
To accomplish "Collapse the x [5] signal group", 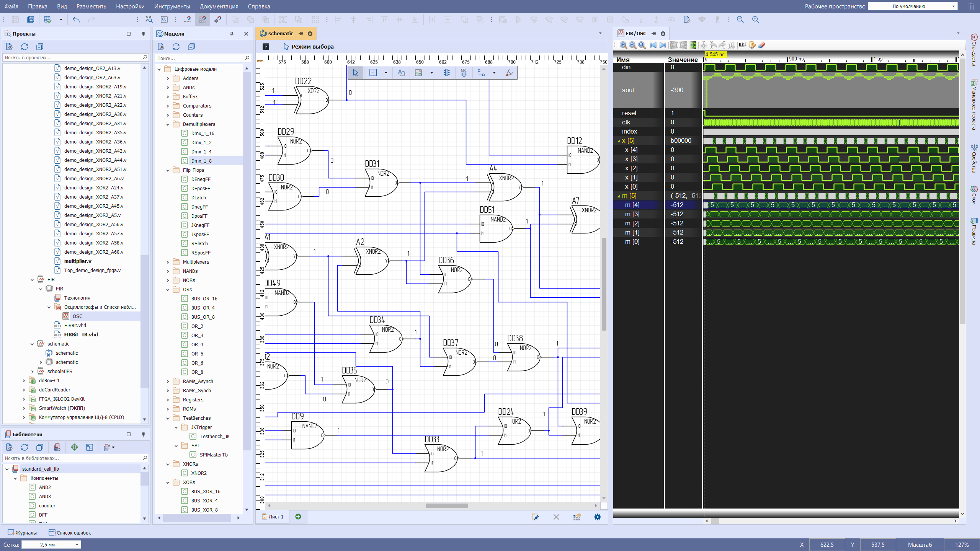I will pos(619,141).
